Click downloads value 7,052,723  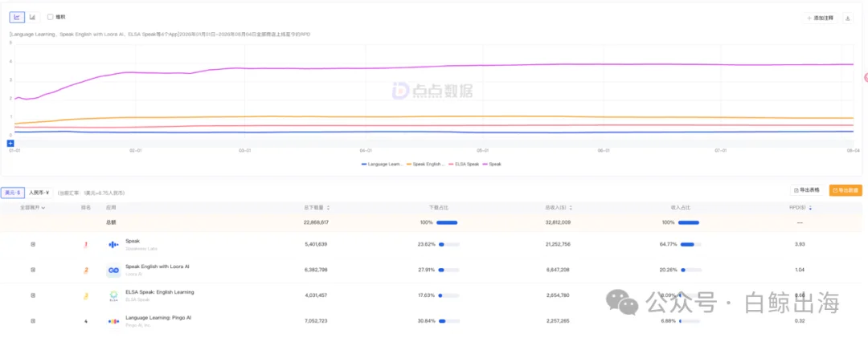(x=316, y=321)
